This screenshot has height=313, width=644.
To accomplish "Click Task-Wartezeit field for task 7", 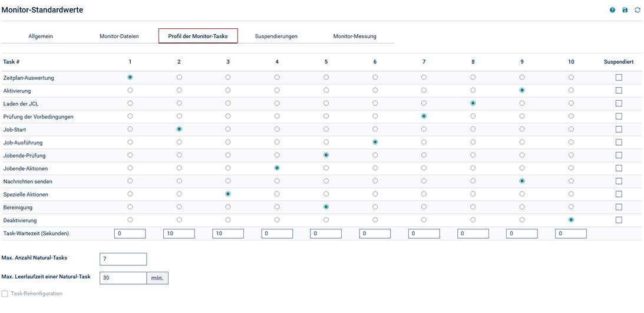I will pyautogui.click(x=424, y=233).
